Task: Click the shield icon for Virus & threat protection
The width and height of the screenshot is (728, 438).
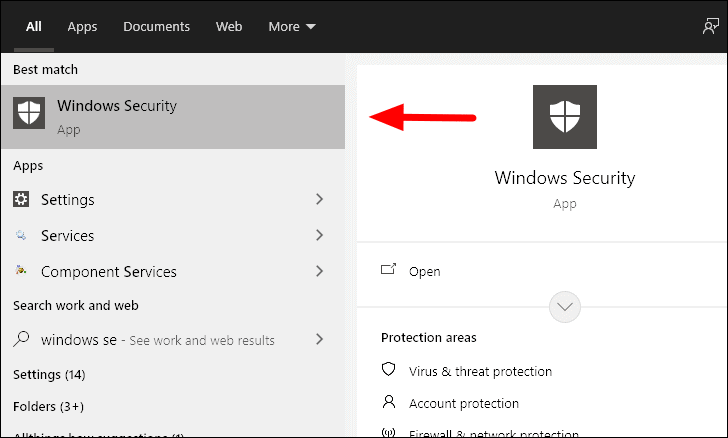Action: pyautogui.click(x=388, y=369)
